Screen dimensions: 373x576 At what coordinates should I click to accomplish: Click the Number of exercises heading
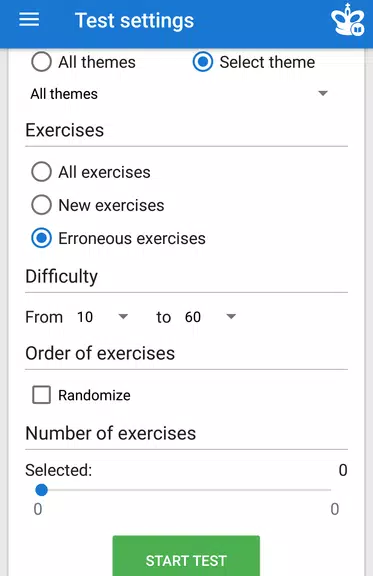point(111,433)
